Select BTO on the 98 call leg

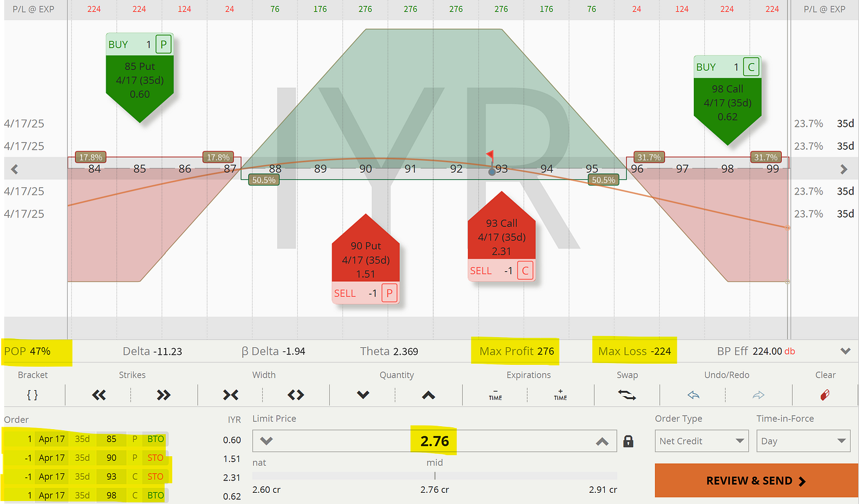[156, 496]
